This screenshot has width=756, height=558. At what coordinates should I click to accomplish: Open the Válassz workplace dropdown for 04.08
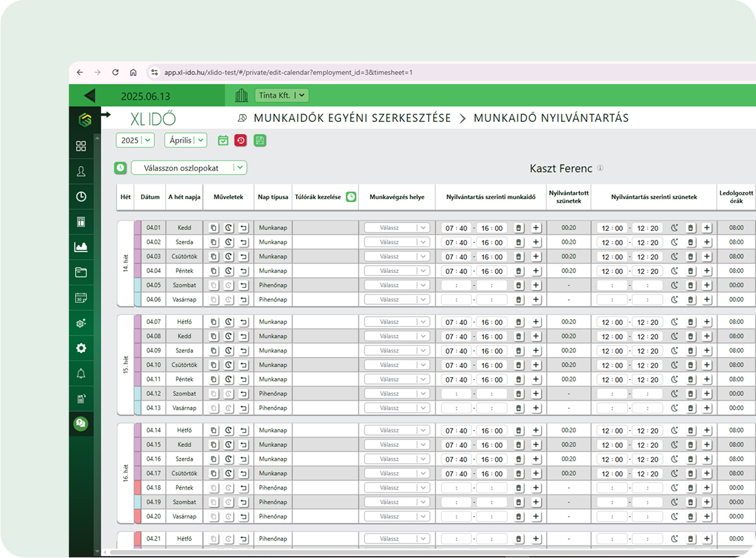click(397, 337)
